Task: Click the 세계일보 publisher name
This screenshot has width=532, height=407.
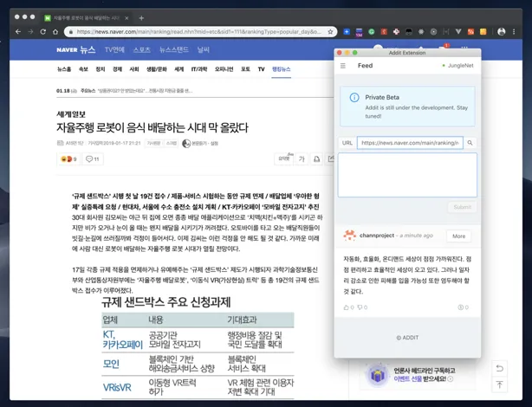Action: point(71,114)
